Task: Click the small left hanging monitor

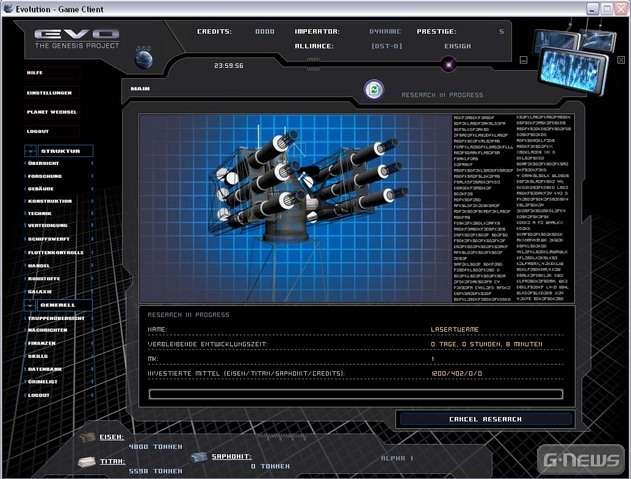Action: click(557, 41)
